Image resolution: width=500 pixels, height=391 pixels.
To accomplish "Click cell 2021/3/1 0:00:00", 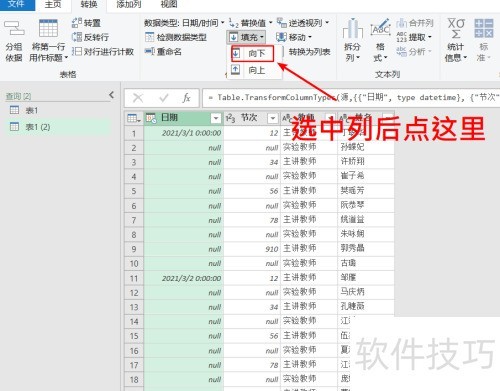I will (x=183, y=133).
